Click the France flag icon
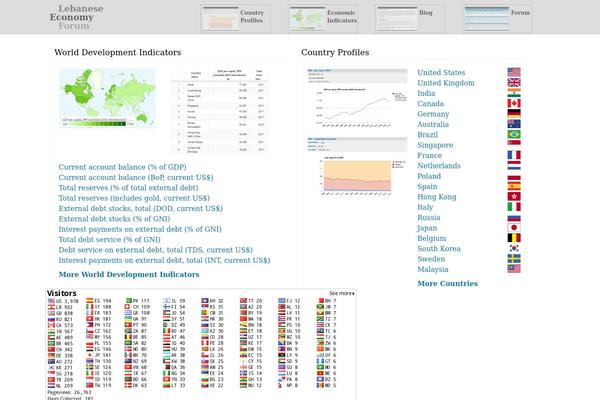This screenshot has width=600, height=400. pos(514,155)
